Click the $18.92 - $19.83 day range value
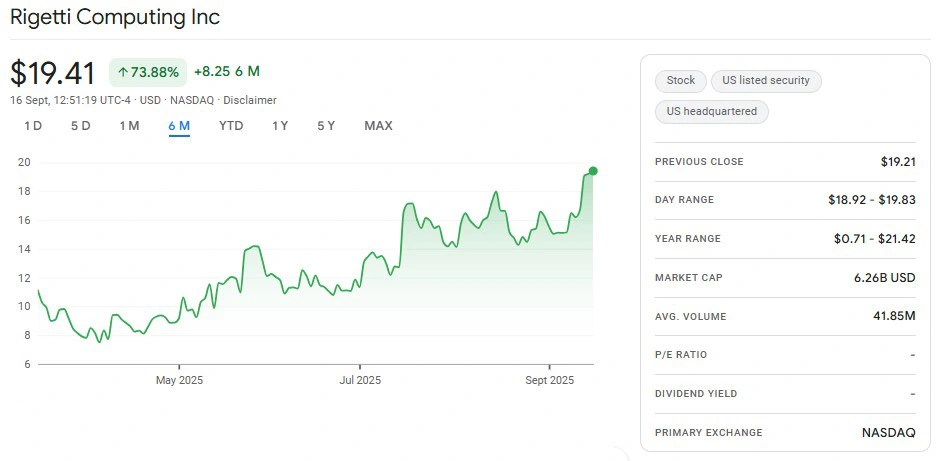 pyautogui.click(x=872, y=200)
